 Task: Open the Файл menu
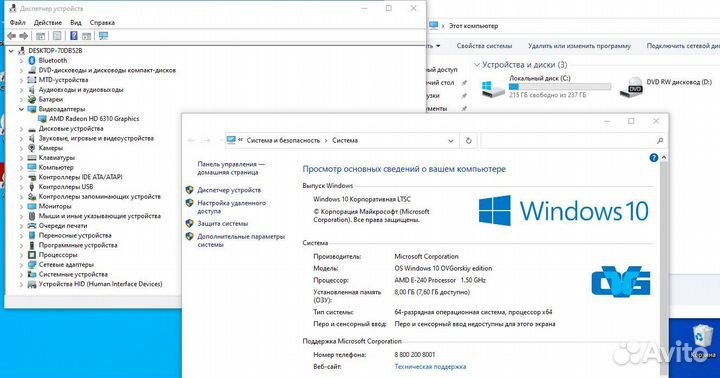point(17,23)
